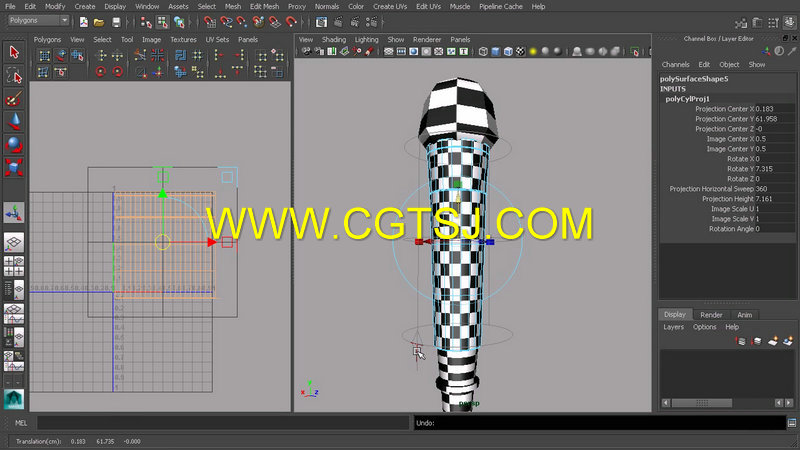Click the cut UV edges scissors icon
This screenshot has height=450, width=800.
click(x=140, y=55)
